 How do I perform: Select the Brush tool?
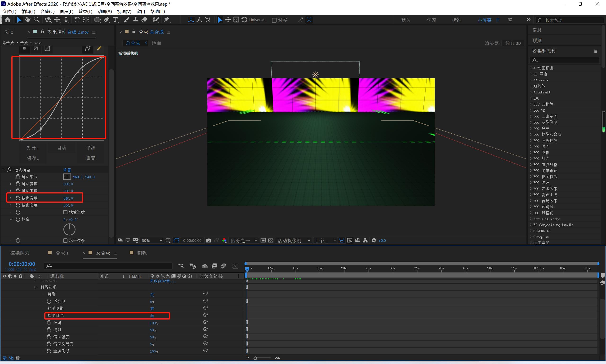(126, 20)
